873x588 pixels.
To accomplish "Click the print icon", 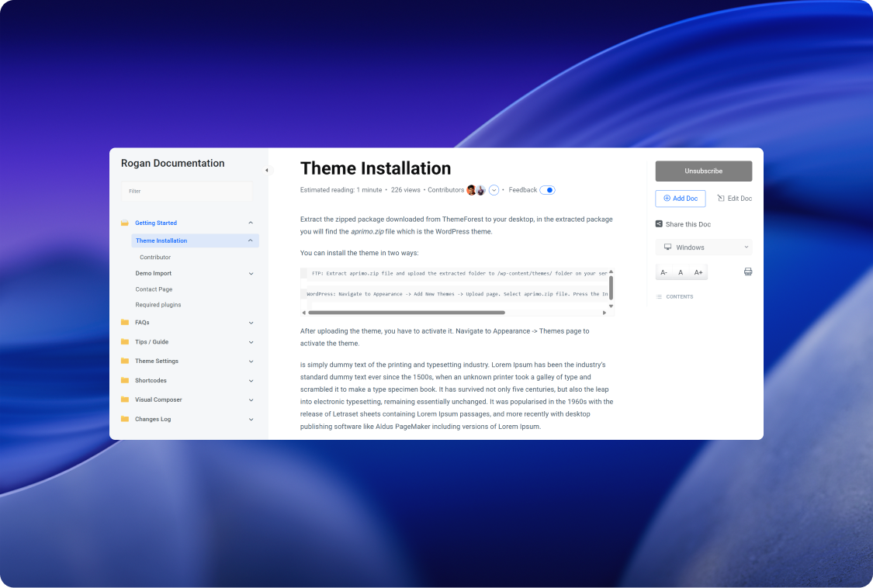I will (x=748, y=272).
